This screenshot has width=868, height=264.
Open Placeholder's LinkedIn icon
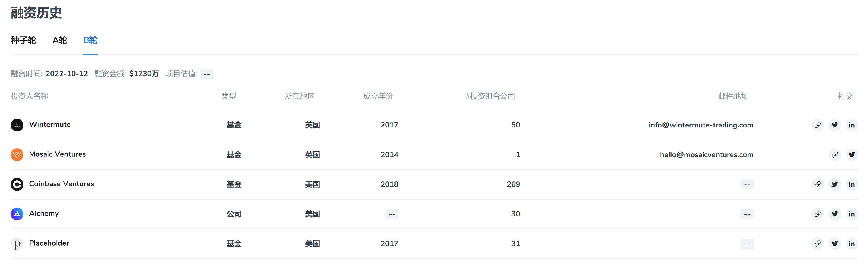pos(851,244)
